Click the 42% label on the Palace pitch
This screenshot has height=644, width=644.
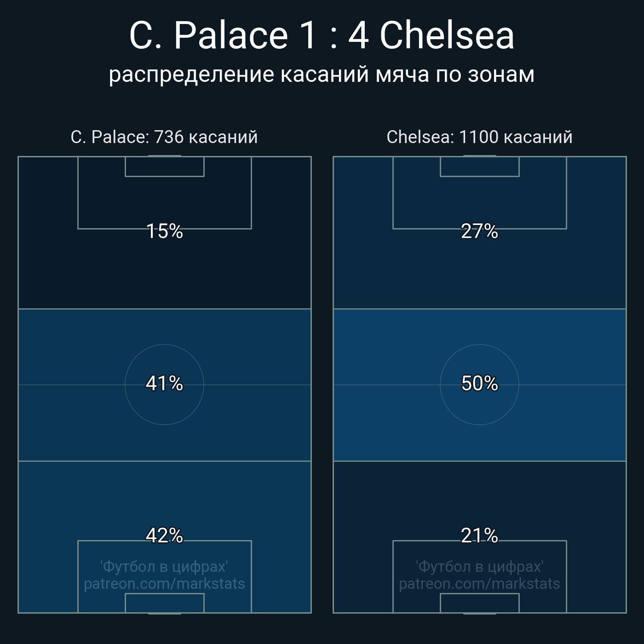point(164,535)
